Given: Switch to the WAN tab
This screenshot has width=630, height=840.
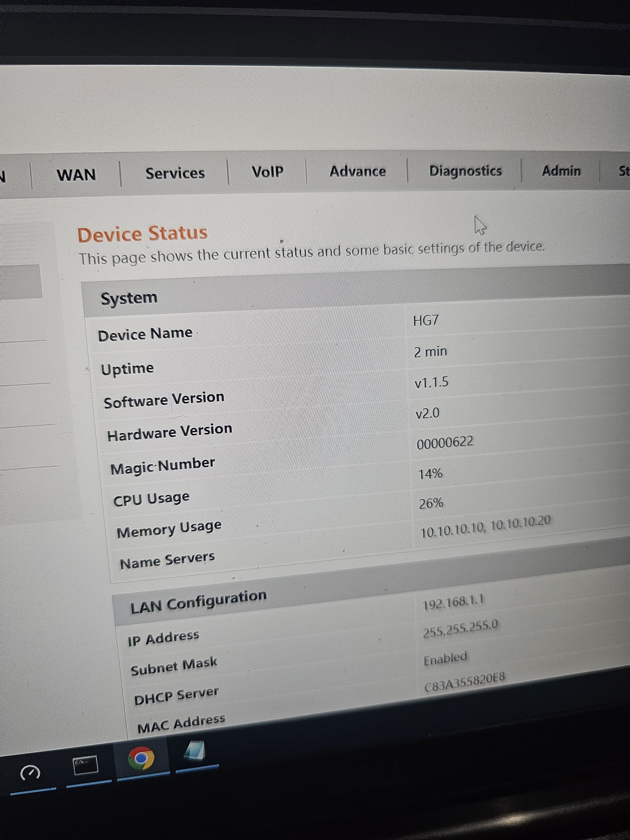Looking at the screenshot, I should coord(76,175).
